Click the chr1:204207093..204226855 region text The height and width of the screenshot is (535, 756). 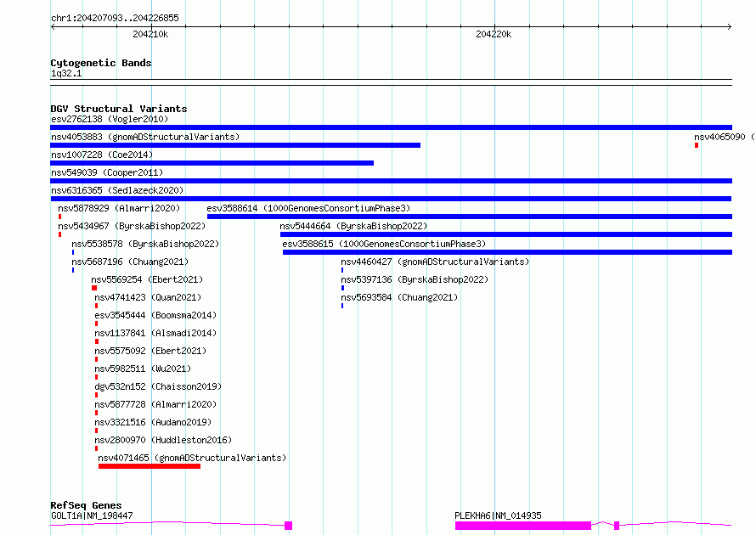(x=115, y=19)
